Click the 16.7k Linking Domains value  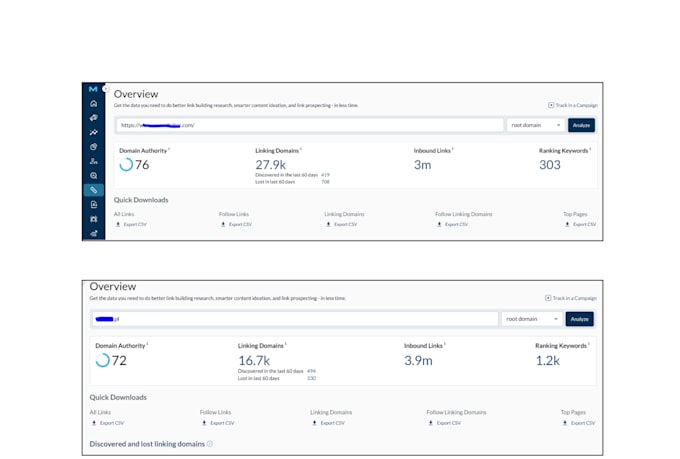tap(254, 361)
